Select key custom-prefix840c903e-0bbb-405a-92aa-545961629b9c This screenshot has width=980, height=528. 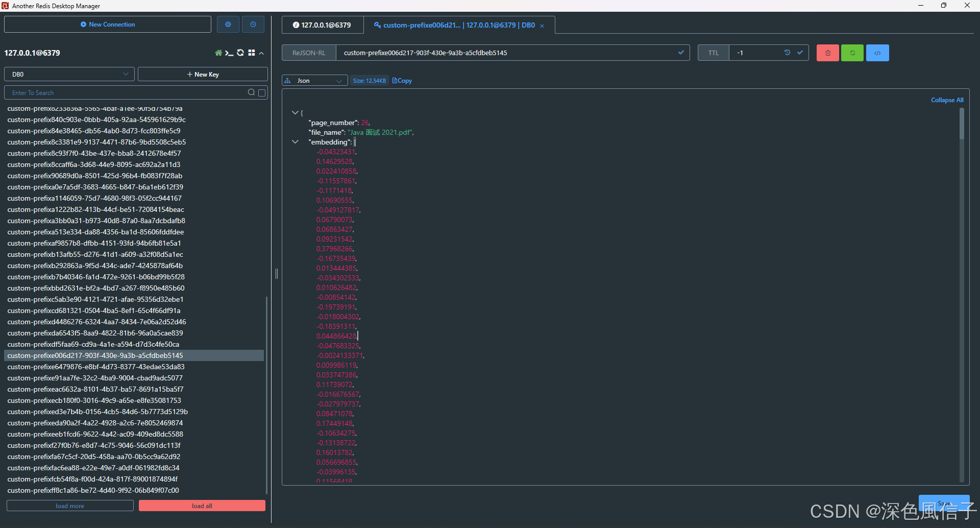coord(96,119)
